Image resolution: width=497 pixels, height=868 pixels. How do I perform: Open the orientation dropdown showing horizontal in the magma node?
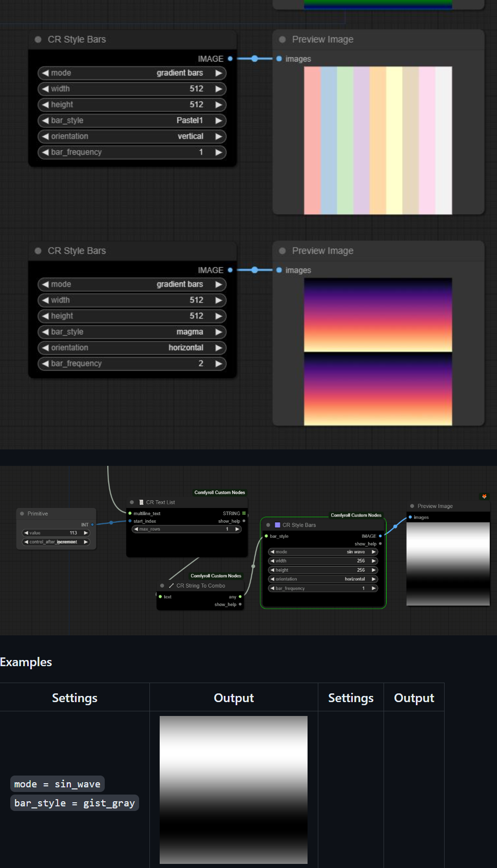tap(132, 348)
